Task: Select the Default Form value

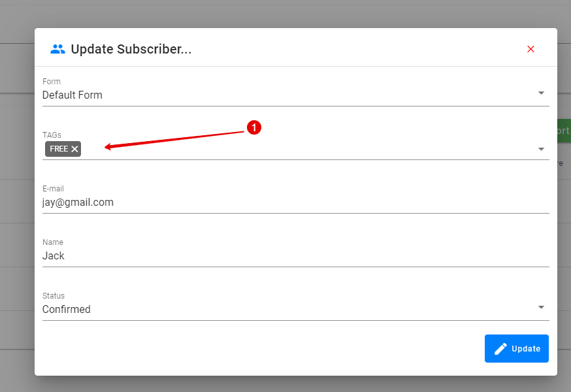Action: 72,95
